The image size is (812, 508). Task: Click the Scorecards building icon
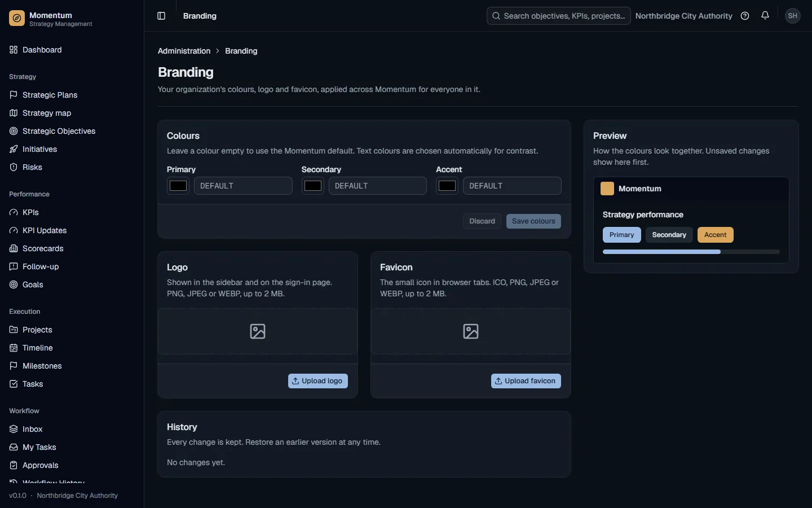(x=14, y=248)
